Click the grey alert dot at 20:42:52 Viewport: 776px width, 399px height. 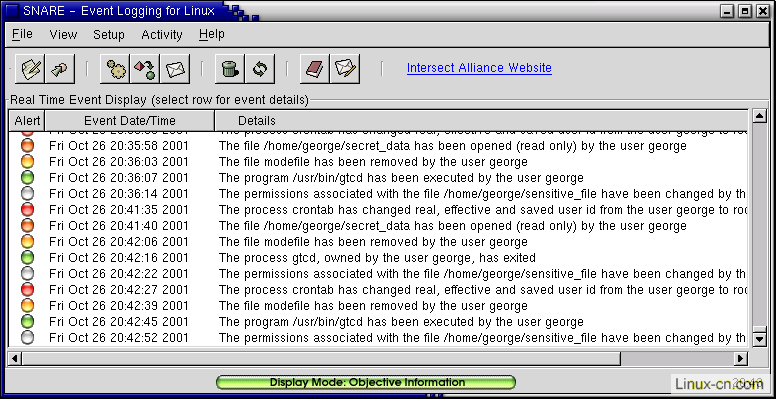pos(28,338)
